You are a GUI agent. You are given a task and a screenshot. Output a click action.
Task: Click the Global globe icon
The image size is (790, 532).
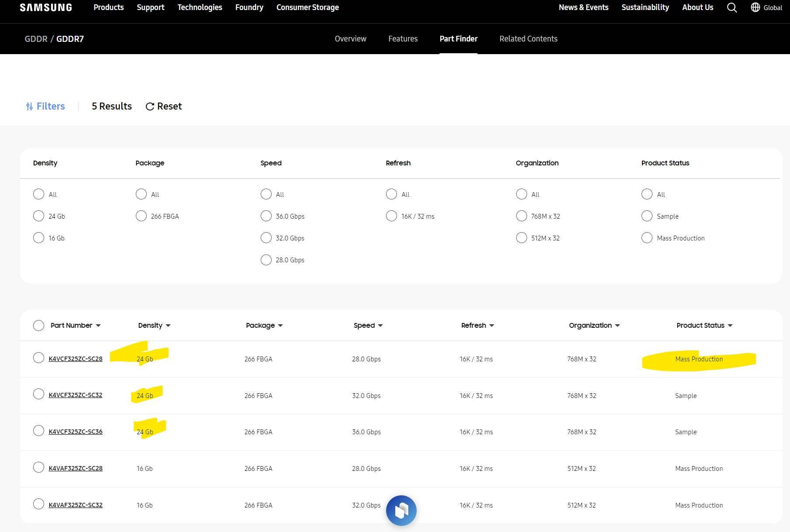click(756, 7)
